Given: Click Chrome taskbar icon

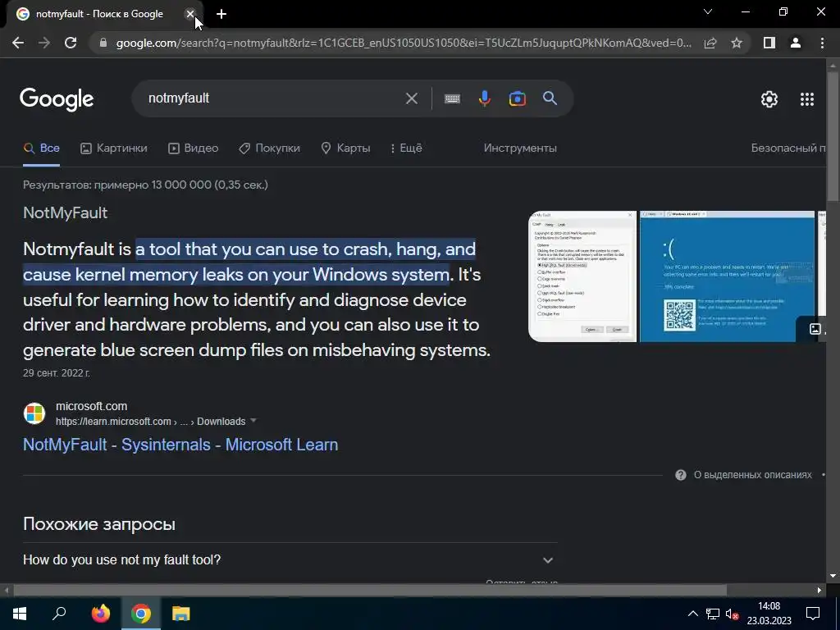Looking at the screenshot, I should 141,614.
